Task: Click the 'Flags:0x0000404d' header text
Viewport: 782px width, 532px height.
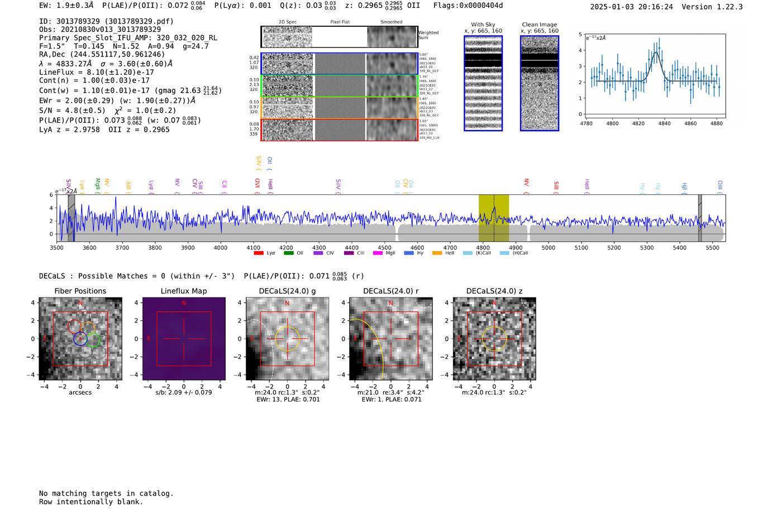Action: coord(468,6)
